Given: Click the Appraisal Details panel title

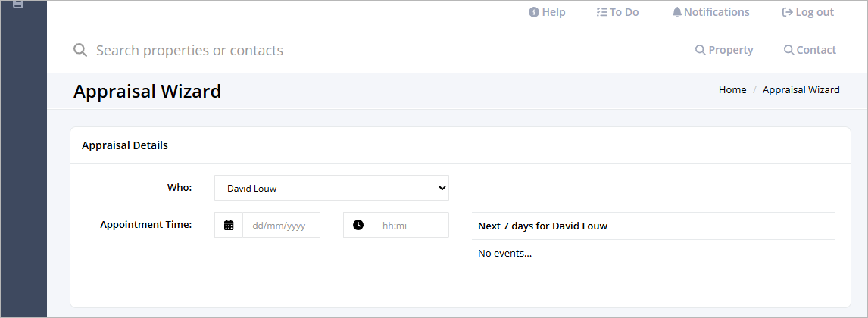Looking at the screenshot, I should [x=124, y=145].
